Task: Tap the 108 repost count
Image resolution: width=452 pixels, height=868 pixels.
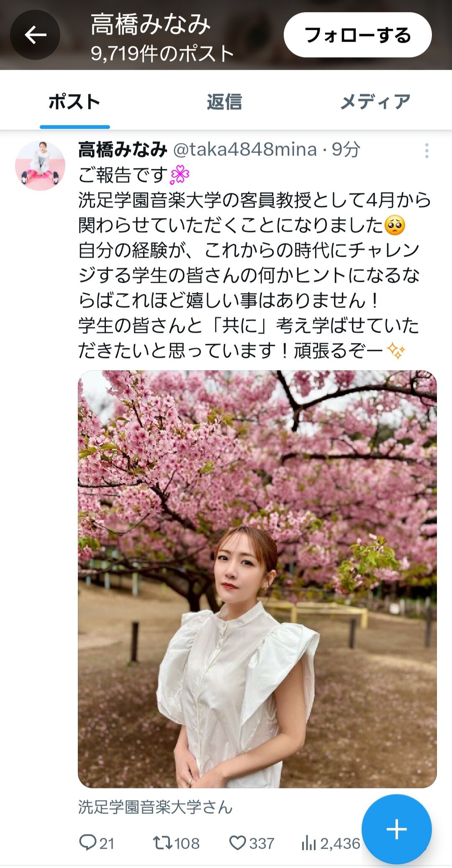Action: [x=187, y=843]
